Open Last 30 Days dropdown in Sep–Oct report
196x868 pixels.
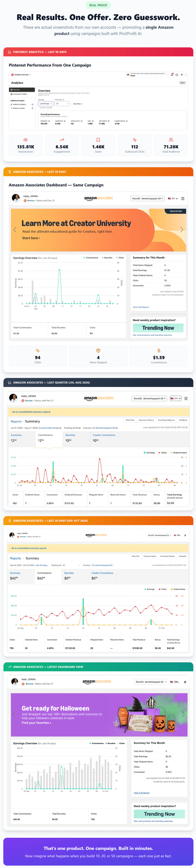coord(42,566)
